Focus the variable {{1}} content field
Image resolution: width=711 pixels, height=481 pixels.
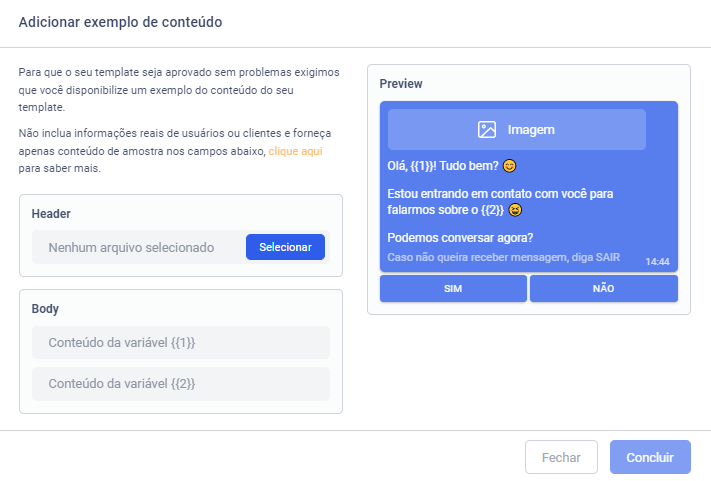[181, 342]
